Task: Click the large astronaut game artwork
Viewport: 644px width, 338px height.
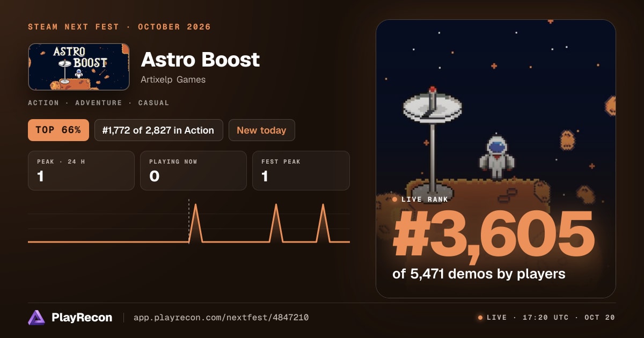Action: [495, 159]
